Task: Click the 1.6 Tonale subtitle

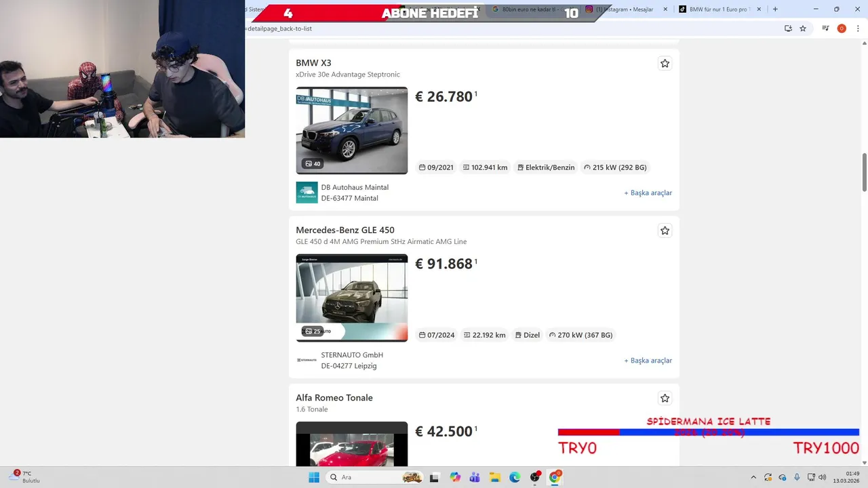Action: [312, 409]
